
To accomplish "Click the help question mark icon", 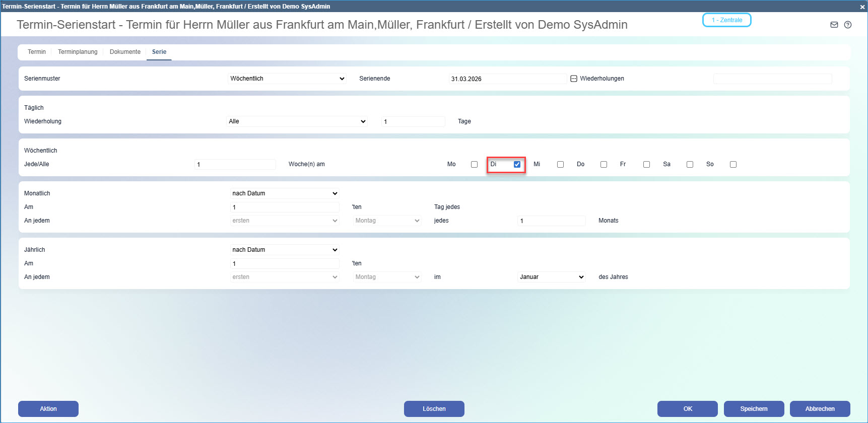I will 848,25.
